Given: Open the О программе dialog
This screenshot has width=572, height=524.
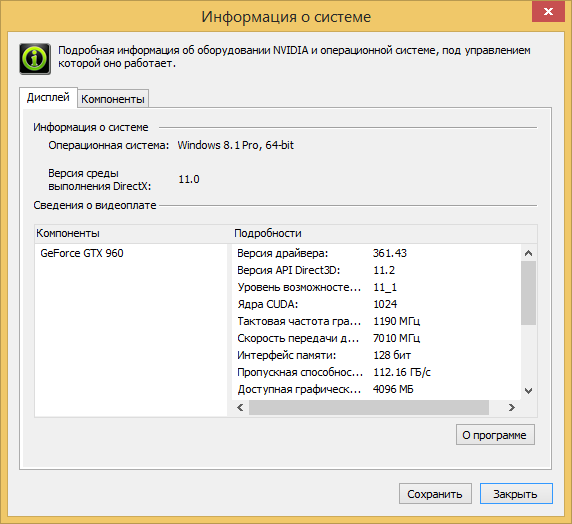Looking at the screenshot, I should pyautogui.click(x=495, y=435).
